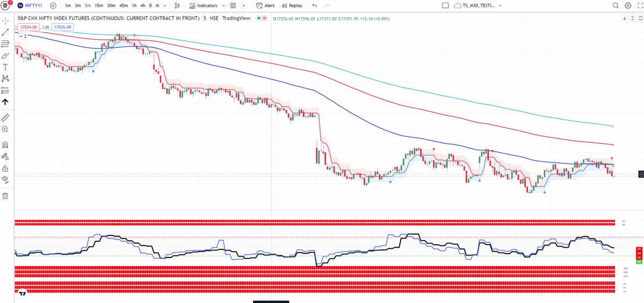Open the NIFTY1! symbol search

[31, 5]
